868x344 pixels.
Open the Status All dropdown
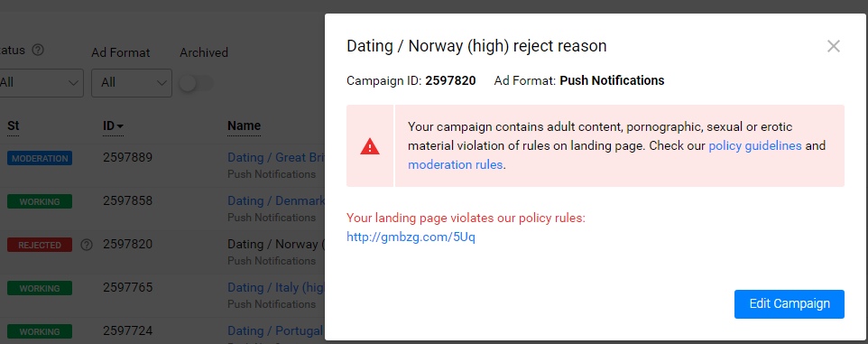pos(41,82)
